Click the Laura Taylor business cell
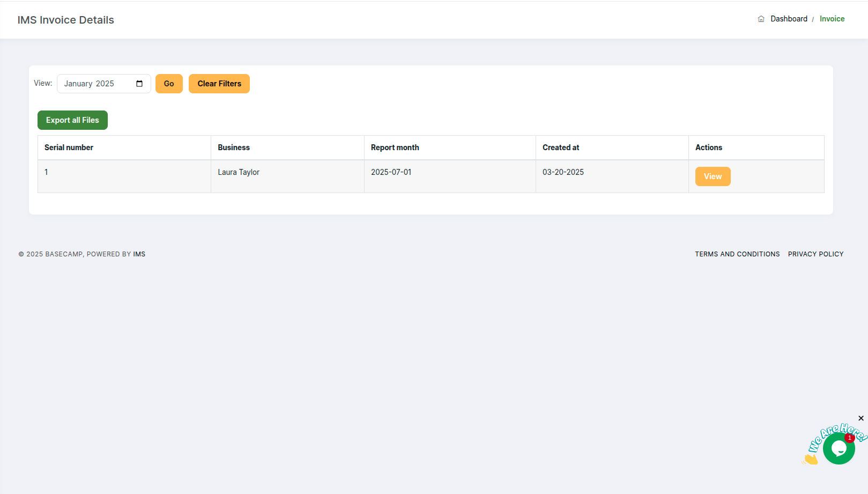Image resolution: width=868 pixels, height=494 pixels. pos(239,172)
